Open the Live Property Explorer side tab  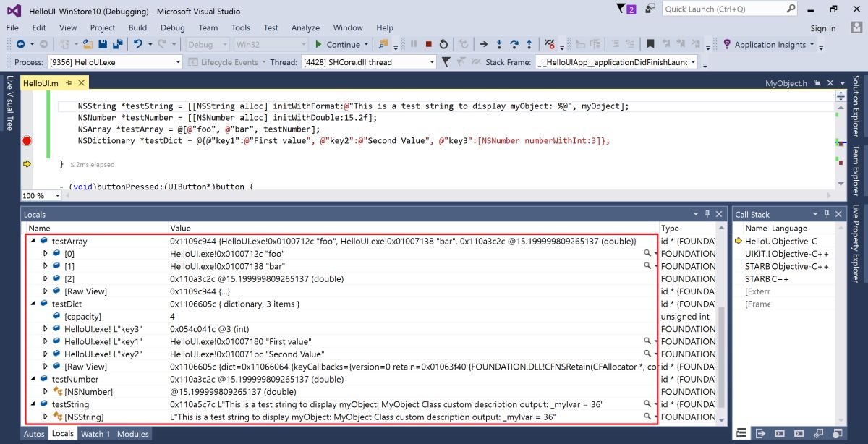pos(856,242)
